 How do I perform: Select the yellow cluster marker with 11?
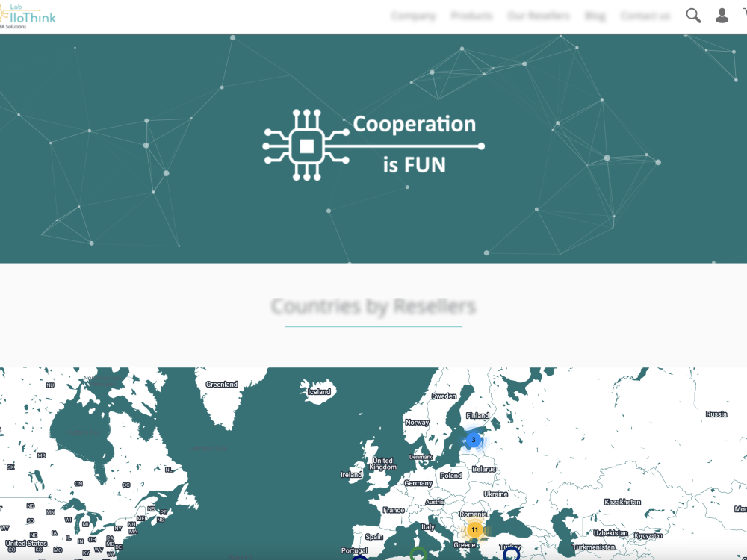tap(474, 529)
